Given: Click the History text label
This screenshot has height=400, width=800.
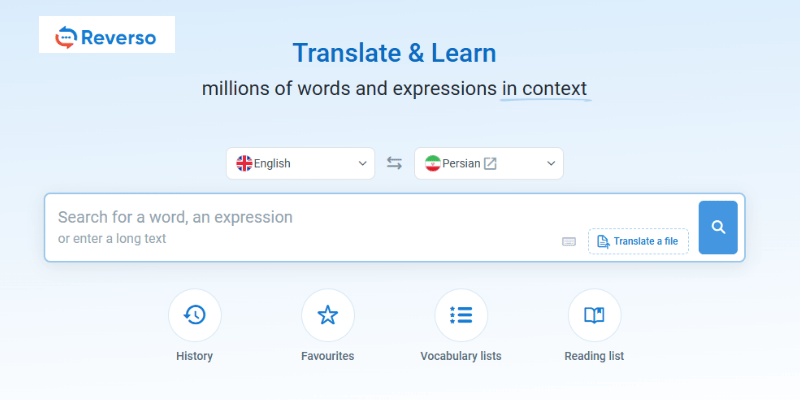Looking at the screenshot, I should (195, 356).
